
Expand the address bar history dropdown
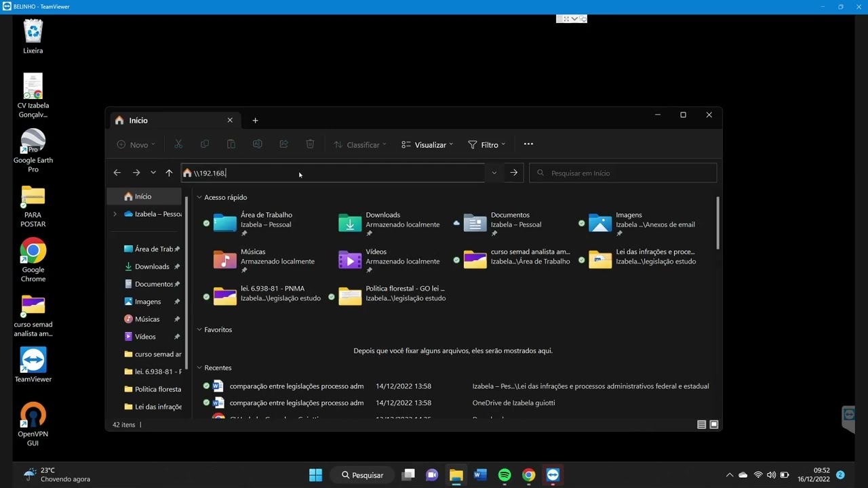pyautogui.click(x=494, y=173)
